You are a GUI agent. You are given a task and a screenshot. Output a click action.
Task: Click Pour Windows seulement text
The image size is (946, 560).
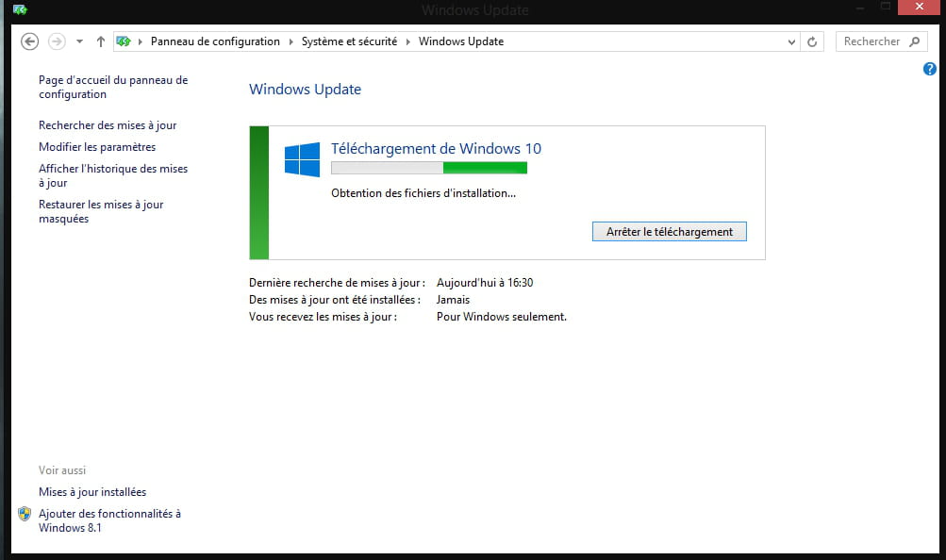pos(502,317)
